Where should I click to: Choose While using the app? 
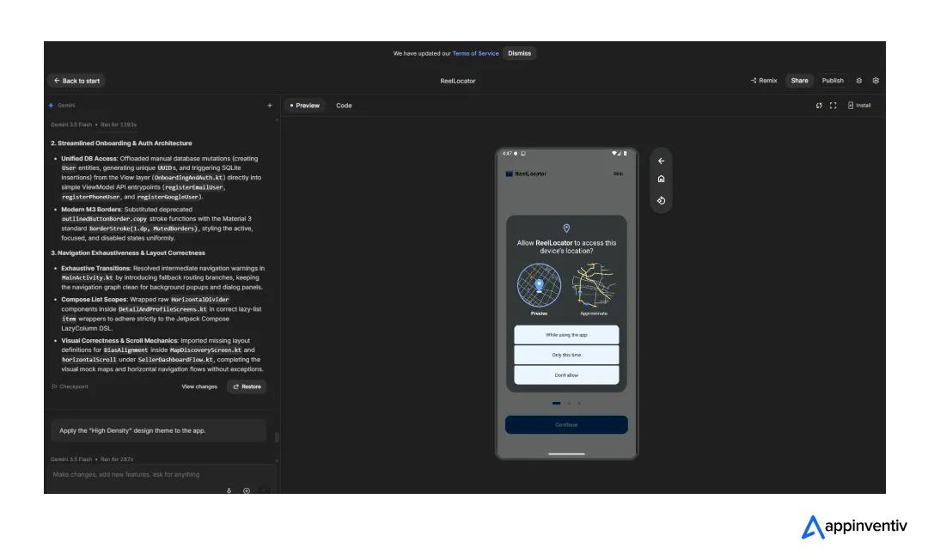point(566,335)
